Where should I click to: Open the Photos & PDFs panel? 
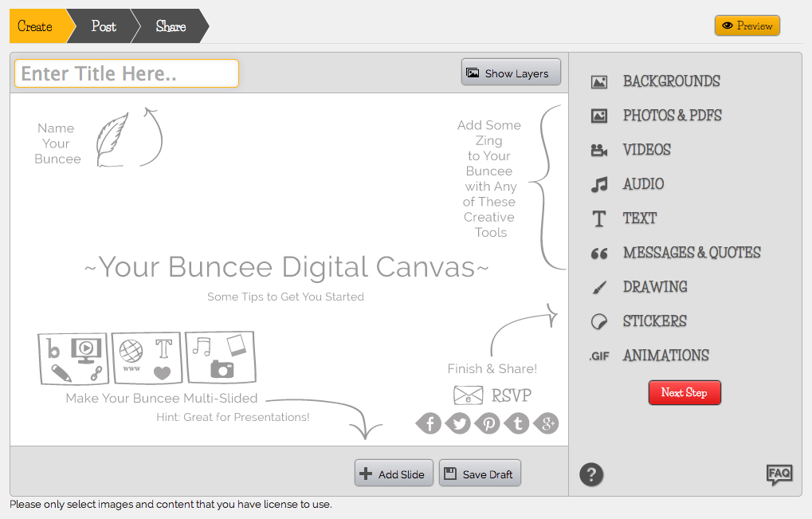tap(672, 116)
